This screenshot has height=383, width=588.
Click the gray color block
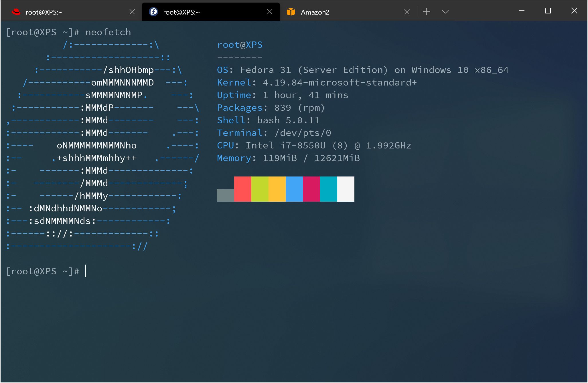[226, 195]
